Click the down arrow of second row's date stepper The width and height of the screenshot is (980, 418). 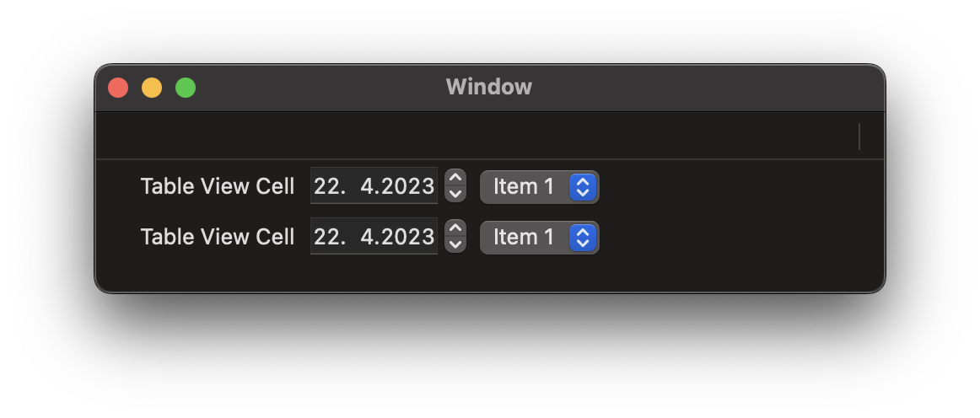tap(455, 244)
